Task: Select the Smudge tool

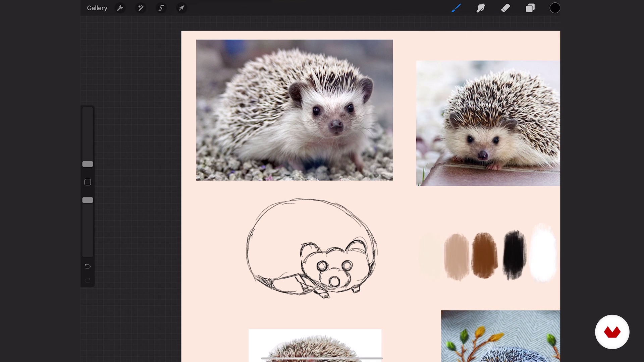Action: coord(481,8)
